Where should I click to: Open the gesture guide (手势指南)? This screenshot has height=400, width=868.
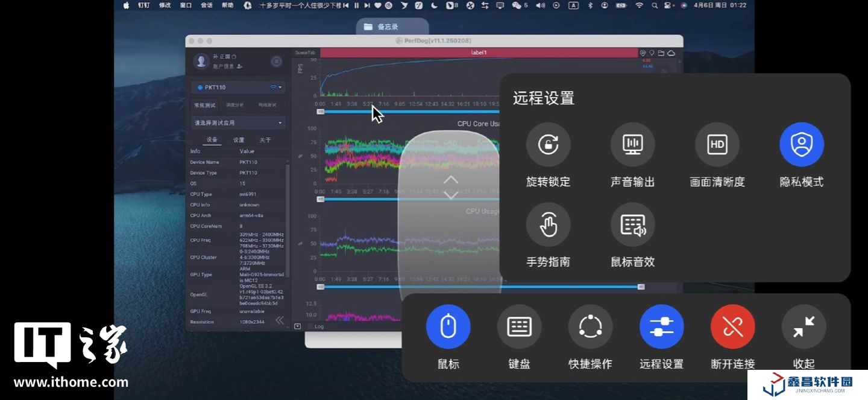coord(548,225)
